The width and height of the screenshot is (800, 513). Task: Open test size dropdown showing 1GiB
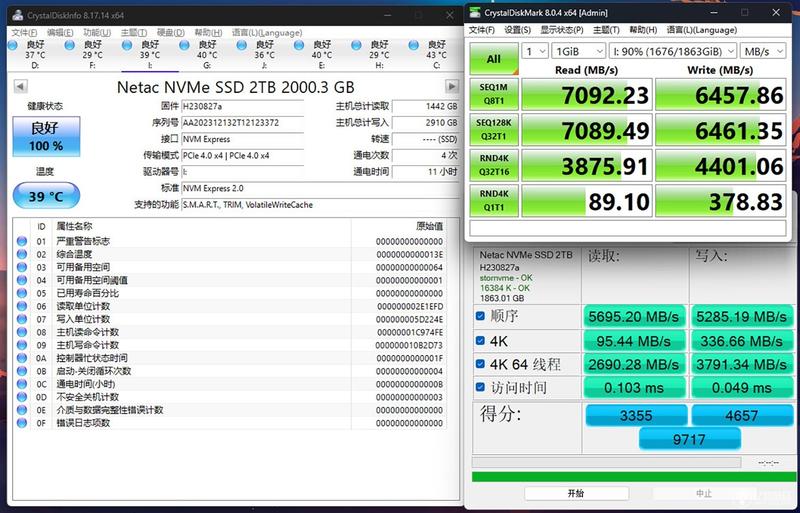[579, 51]
